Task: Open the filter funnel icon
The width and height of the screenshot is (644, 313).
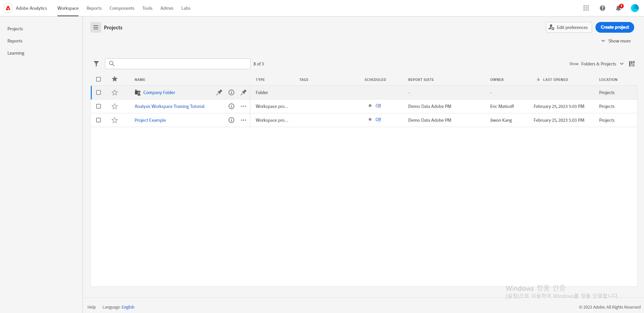Action: pyautogui.click(x=96, y=64)
